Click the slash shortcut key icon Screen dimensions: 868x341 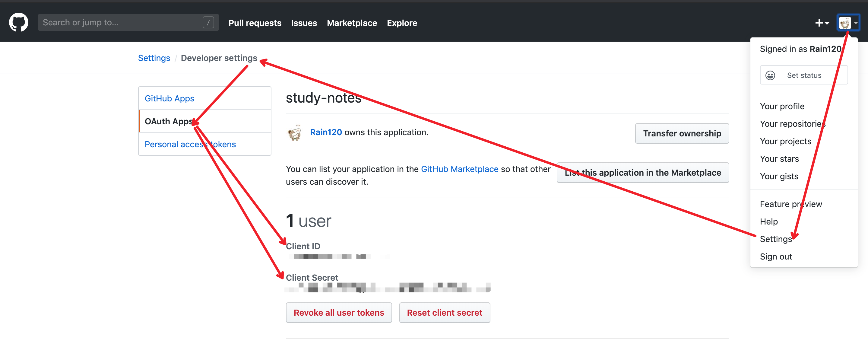click(208, 22)
